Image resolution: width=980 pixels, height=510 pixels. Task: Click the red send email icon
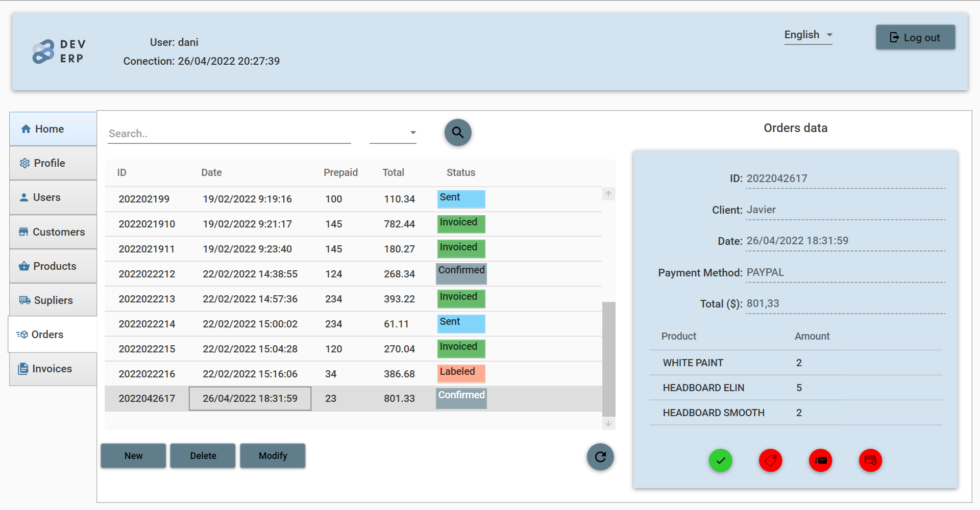click(820, 461)
